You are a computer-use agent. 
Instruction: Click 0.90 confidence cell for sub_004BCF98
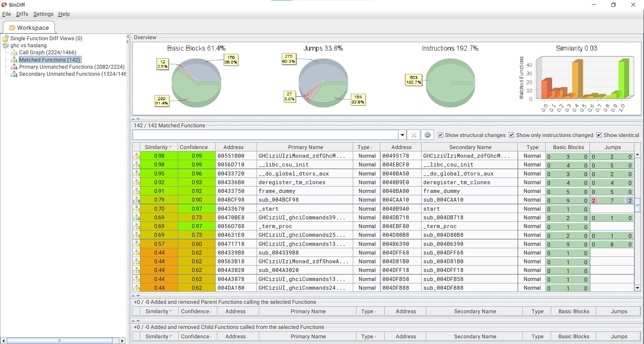(197, 200)
